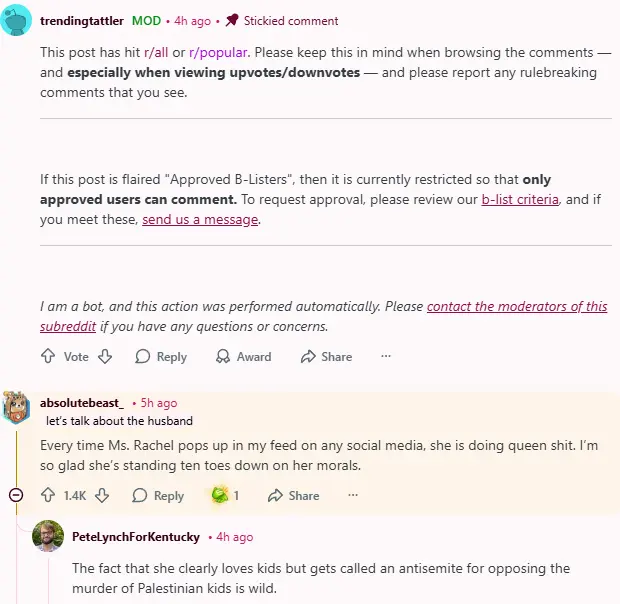This screenshot has height=604, width=620.
Task: Open the r/all link
Action: pyautogui.click(x=157, y=50)
